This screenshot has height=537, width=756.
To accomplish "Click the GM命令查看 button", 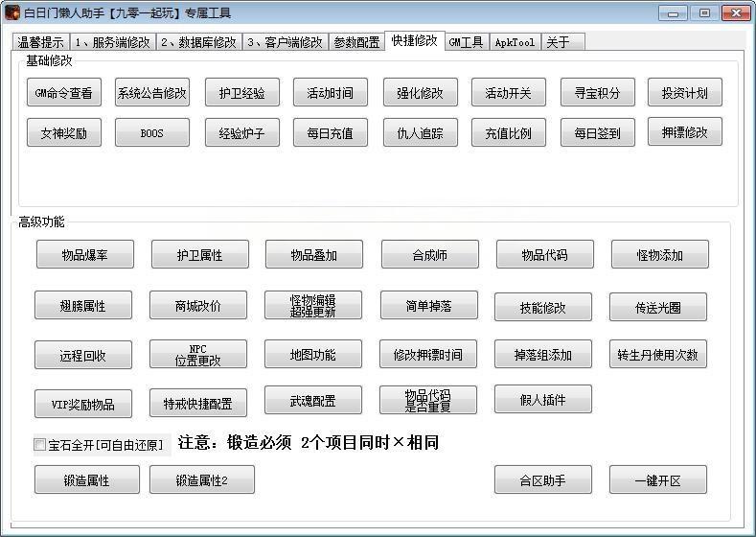I will [64, 93].
